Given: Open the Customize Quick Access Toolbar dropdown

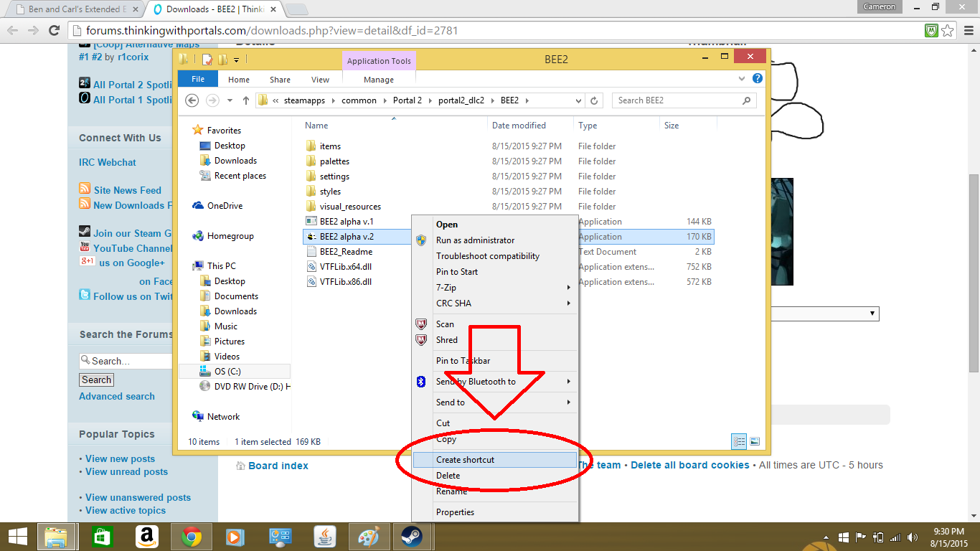Looking at the screenshot, I should [237, 60].
